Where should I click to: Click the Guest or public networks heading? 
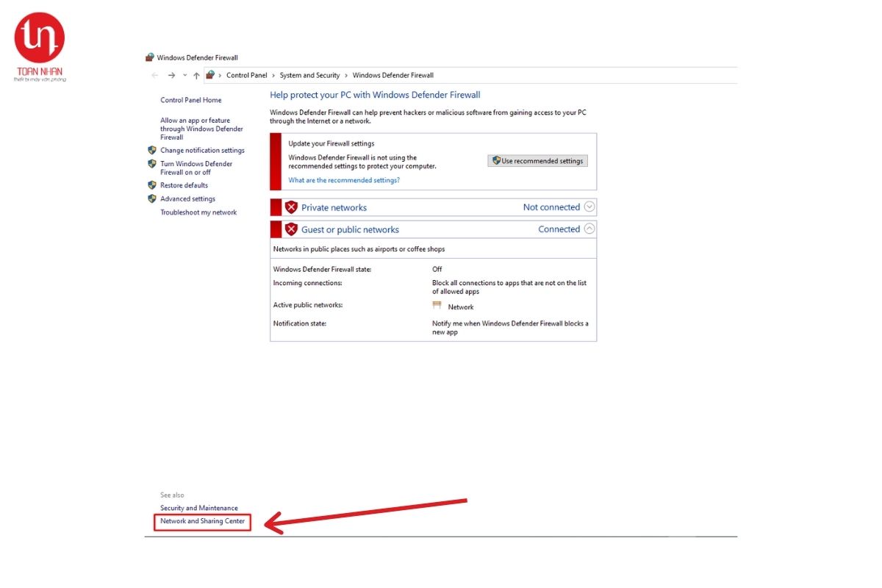[x=350, y=229]
